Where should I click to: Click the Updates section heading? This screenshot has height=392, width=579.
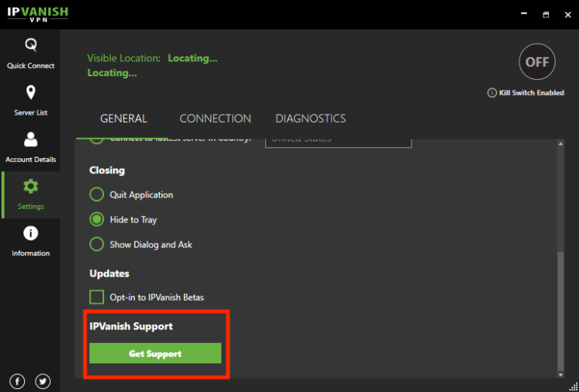click(x=109, y=274)
